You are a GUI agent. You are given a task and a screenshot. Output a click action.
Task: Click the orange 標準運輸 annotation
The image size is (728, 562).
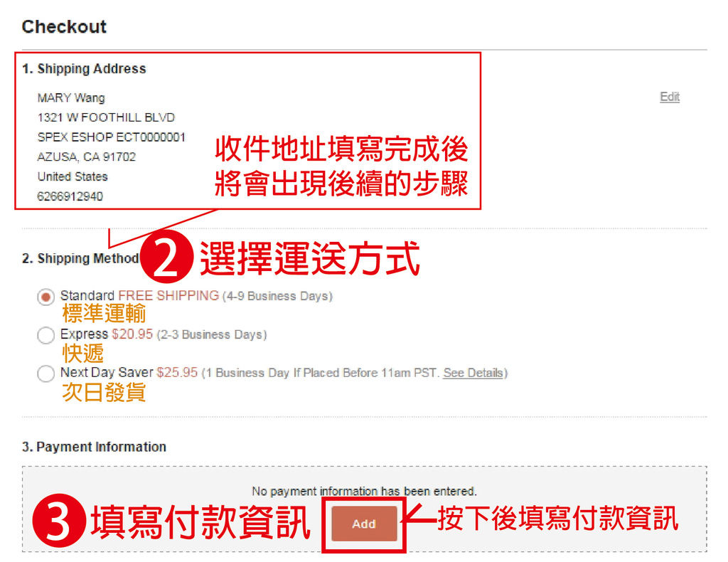(104, 314)
